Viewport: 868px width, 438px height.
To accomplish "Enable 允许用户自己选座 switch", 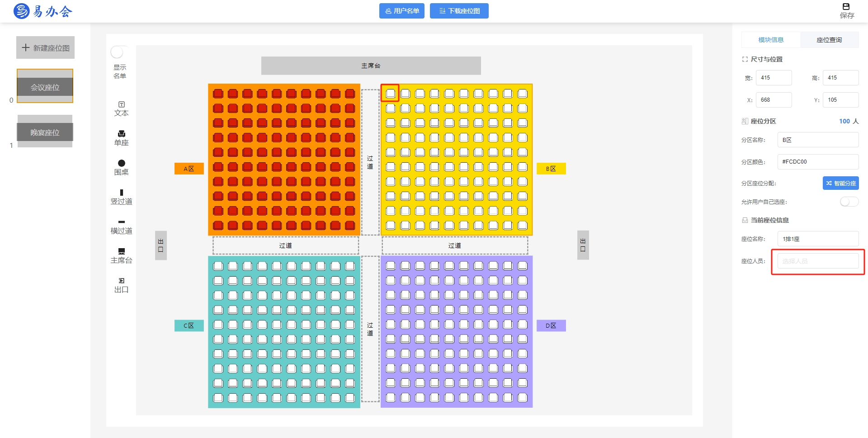I will pyautogui.click(x=849, y=202).
